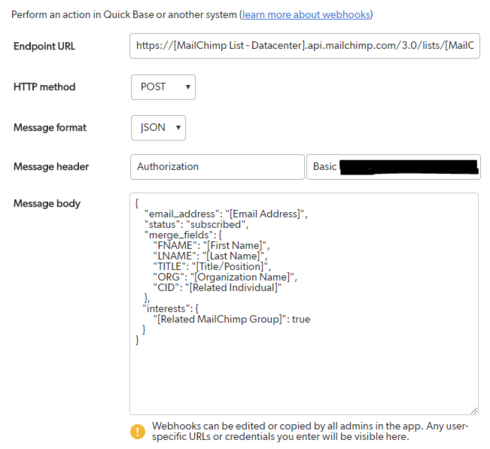Viewport: 490px width, 449px height.
Task: Click the Endpoint URL input field
Action: [305, 46]
